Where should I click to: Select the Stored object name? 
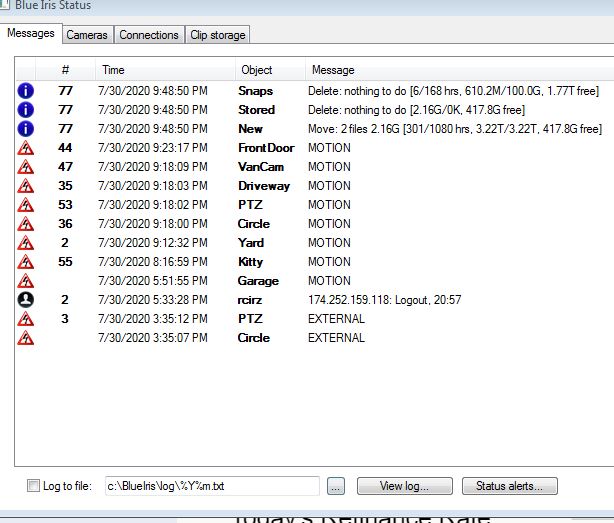pyautogui.click(x=256, y=110)
